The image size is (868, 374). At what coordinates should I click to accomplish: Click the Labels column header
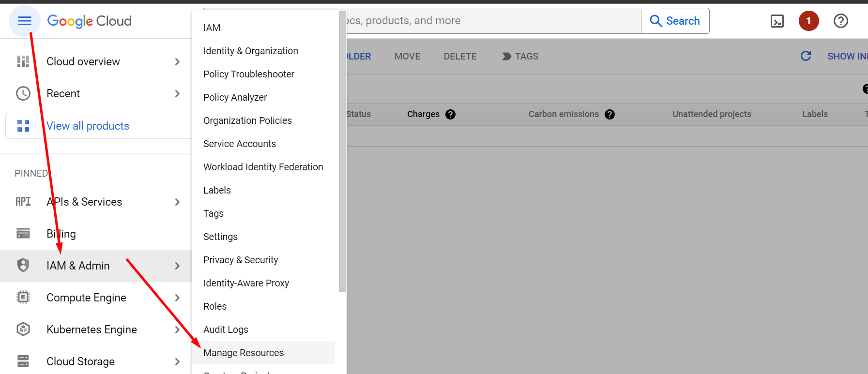[x=815, y=114]
